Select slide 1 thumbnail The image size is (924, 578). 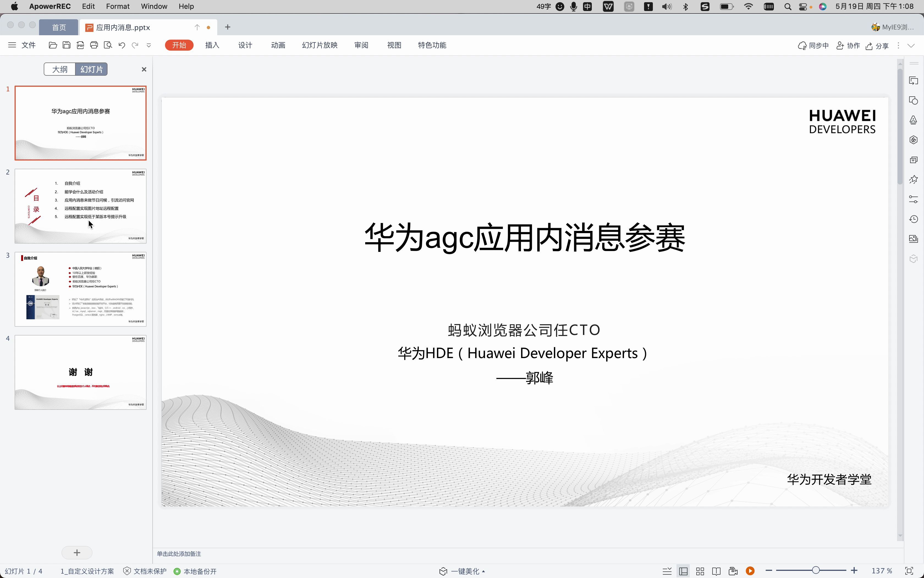pyautogui.click(x=81, y=123)
